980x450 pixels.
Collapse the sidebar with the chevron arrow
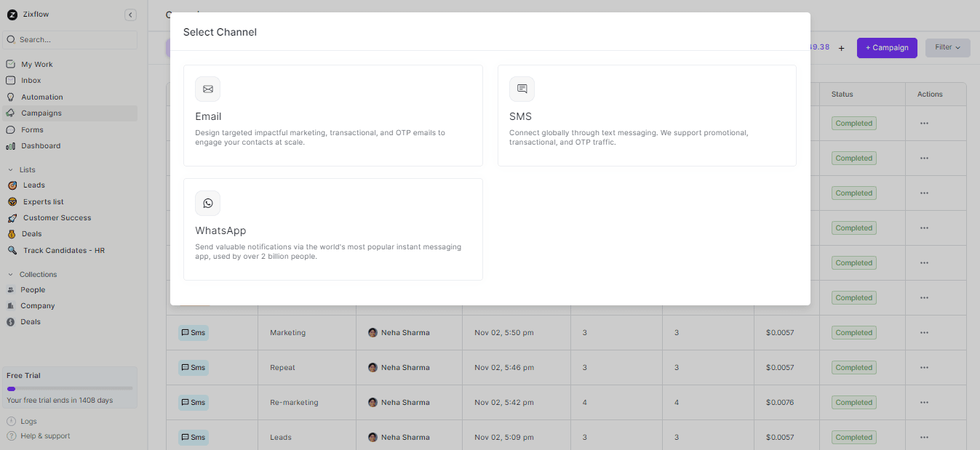[130, 15]
